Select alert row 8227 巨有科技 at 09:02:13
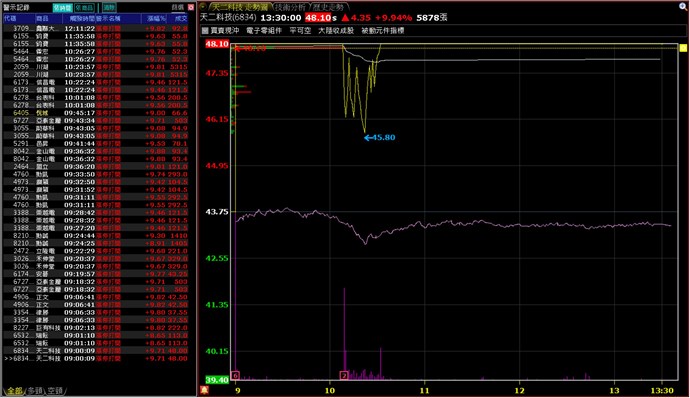This screenshot has height=398, width=690. tap(95, 328)
